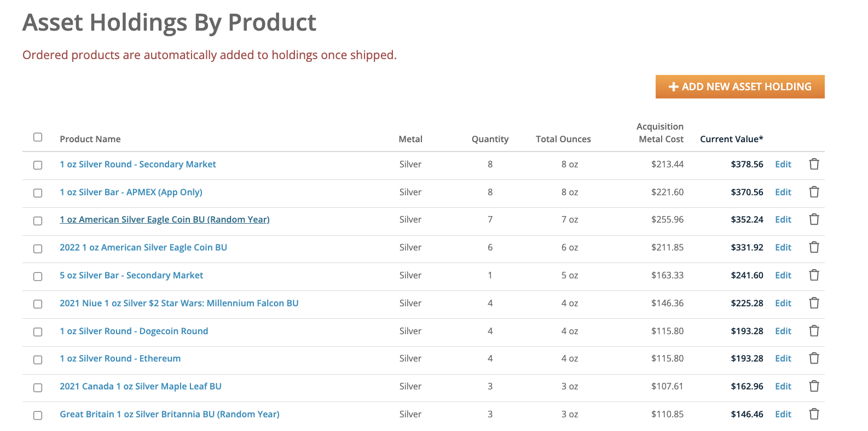Remove the Ethereum Silver Round holding

(814, 358)
